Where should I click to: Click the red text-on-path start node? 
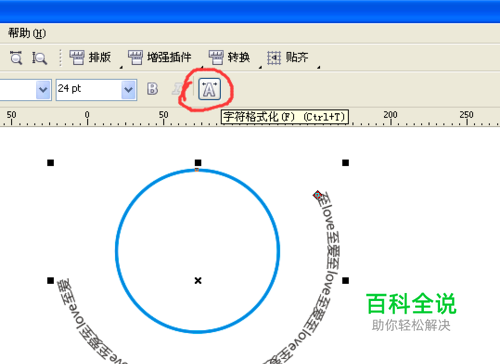pyautogui.click(x=317, y=195)
